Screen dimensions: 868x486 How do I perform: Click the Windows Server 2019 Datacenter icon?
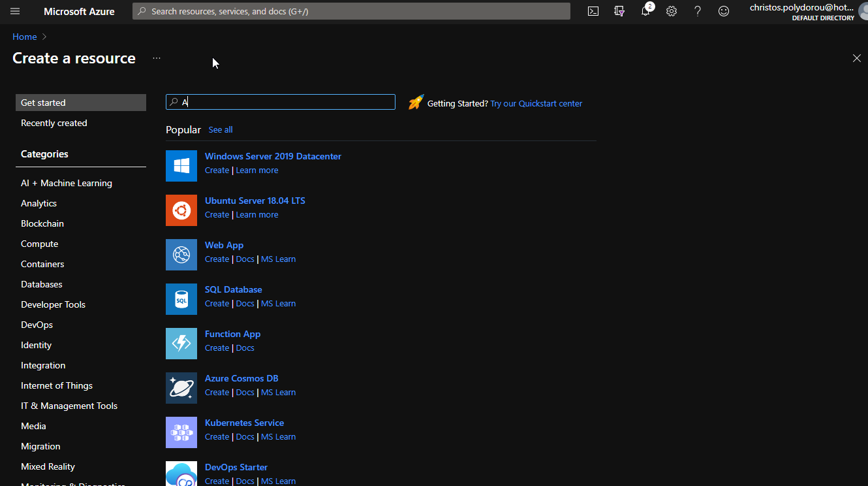pyautogui.click(x=181, y=166)
